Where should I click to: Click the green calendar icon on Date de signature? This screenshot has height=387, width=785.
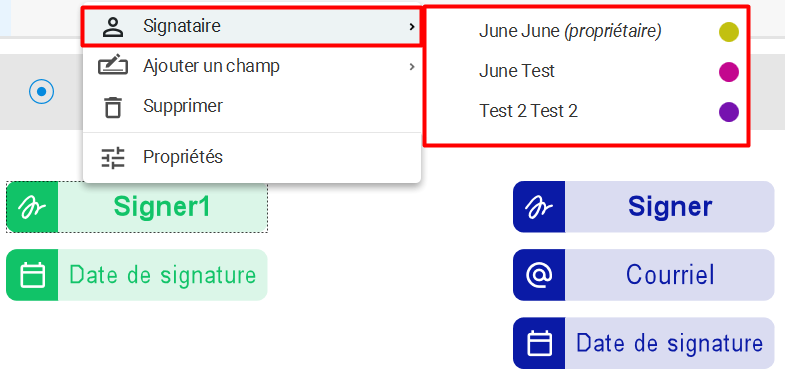pos(32,275)
